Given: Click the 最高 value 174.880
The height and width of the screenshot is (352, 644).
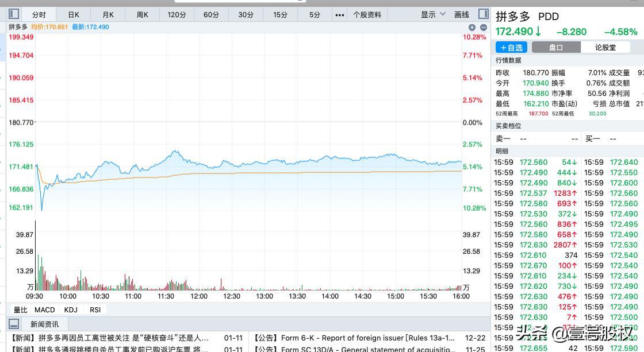Looking at the screenshot, I should (x=535, y=94).
